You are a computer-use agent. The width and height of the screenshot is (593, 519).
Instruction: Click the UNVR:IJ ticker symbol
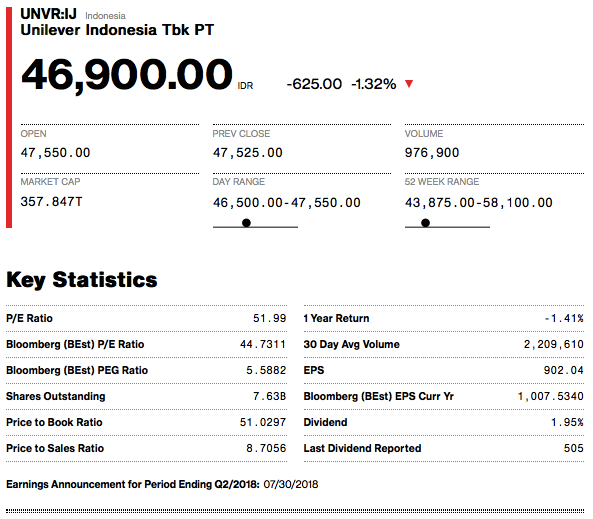(x=48, y=14)
